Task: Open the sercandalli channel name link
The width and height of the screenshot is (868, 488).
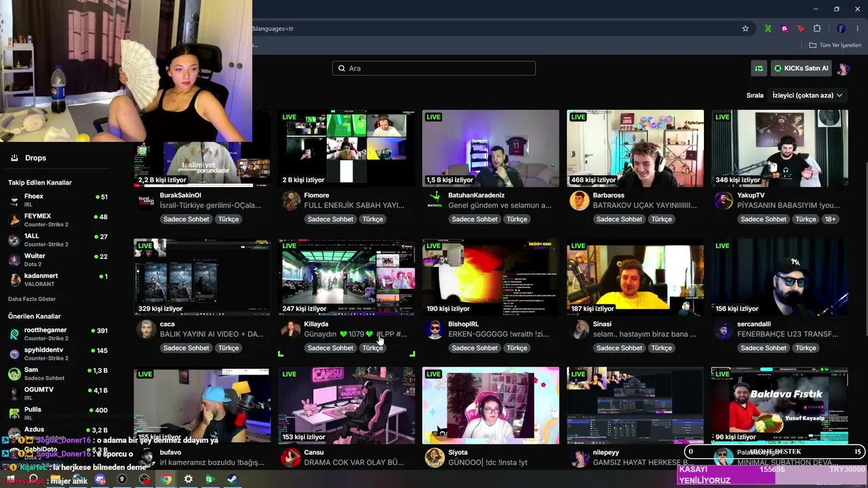Action: (x=754, y=324)
